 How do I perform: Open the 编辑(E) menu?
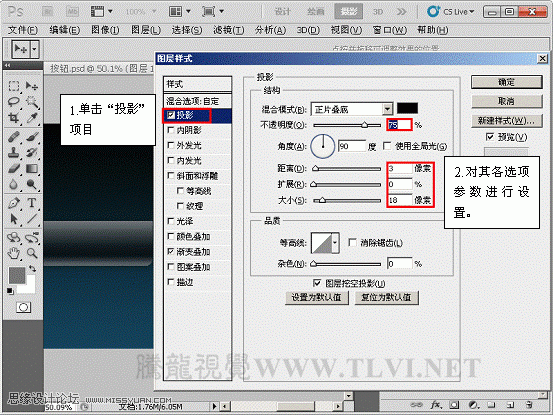coord(65,30)
